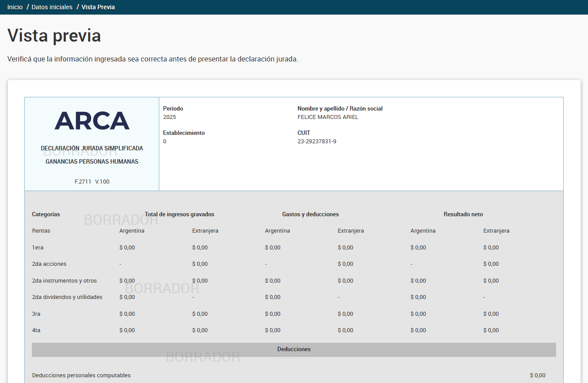Viewport: 588px width, 383px height.
Task: Click the name FELICE MARCOS ARIEL
Action: coord(328,117)
